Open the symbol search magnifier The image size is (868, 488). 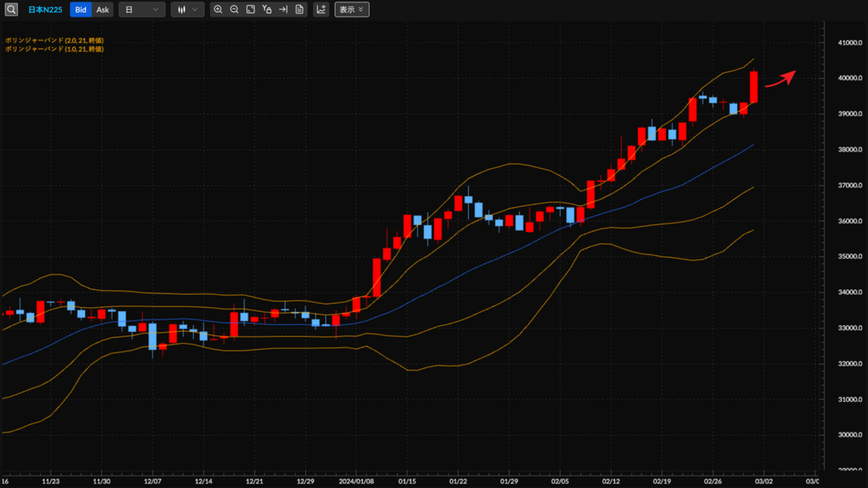click(11, 10)
